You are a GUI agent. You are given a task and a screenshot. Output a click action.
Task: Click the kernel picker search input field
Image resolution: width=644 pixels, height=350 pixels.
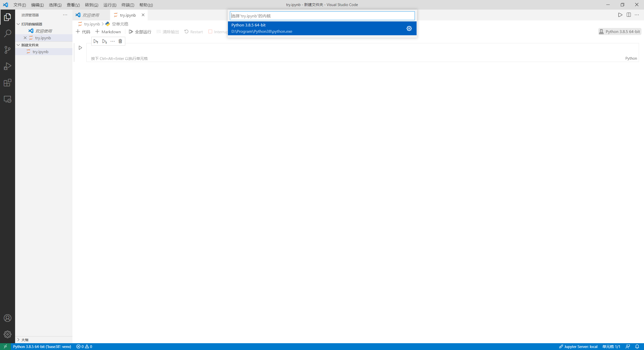[x=322, y=16]
